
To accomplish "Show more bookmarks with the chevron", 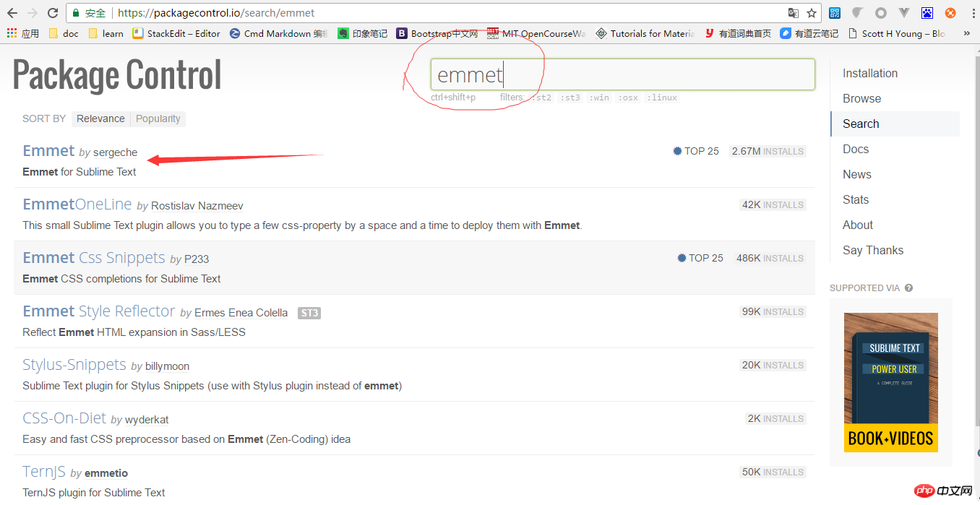I will 967,33.
